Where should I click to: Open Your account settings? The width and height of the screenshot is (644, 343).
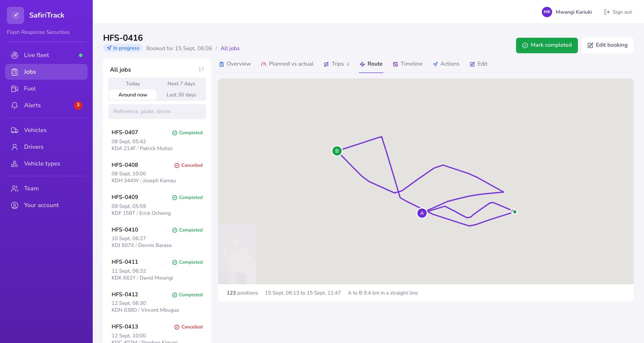(46, 205)
